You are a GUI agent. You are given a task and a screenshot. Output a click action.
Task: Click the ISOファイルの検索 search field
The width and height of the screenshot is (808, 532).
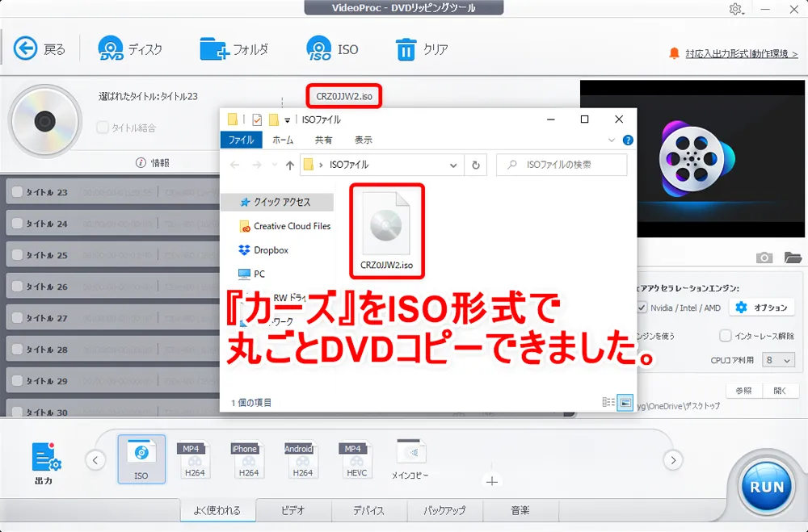[562, 165]
